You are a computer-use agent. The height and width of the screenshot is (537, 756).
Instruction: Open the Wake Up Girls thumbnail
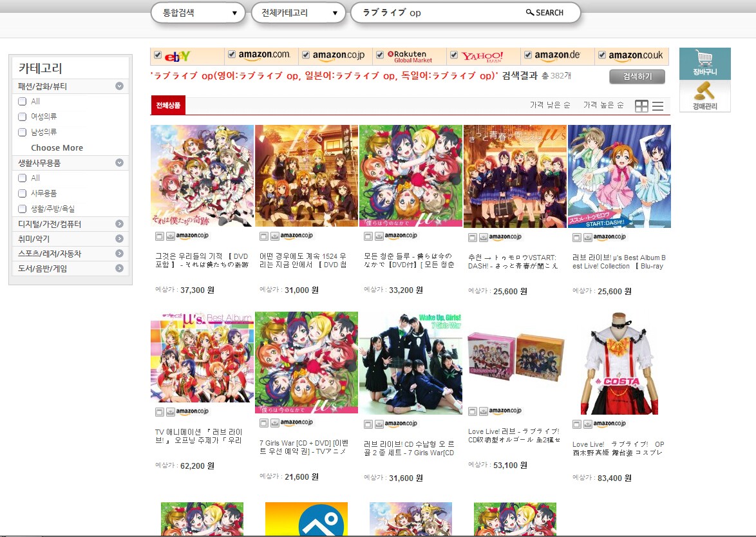pos(411,363)
